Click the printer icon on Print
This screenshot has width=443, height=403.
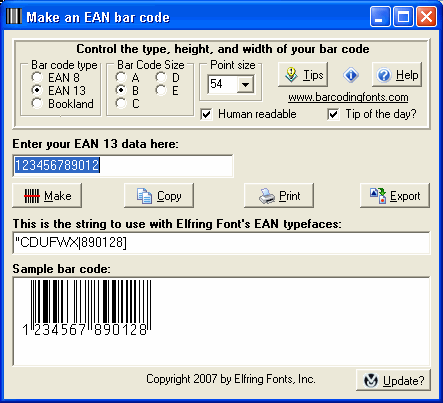point(267,196)
